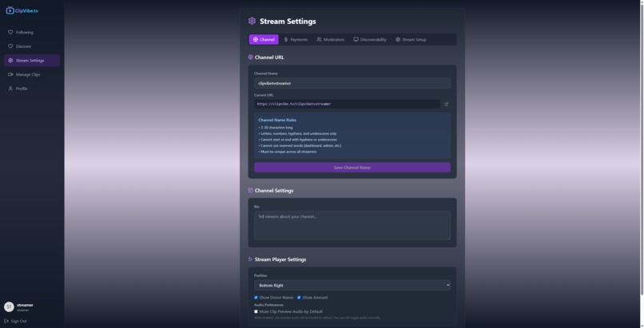
Task: Click play icon beside Stream Player Settings
Action: 251,259
